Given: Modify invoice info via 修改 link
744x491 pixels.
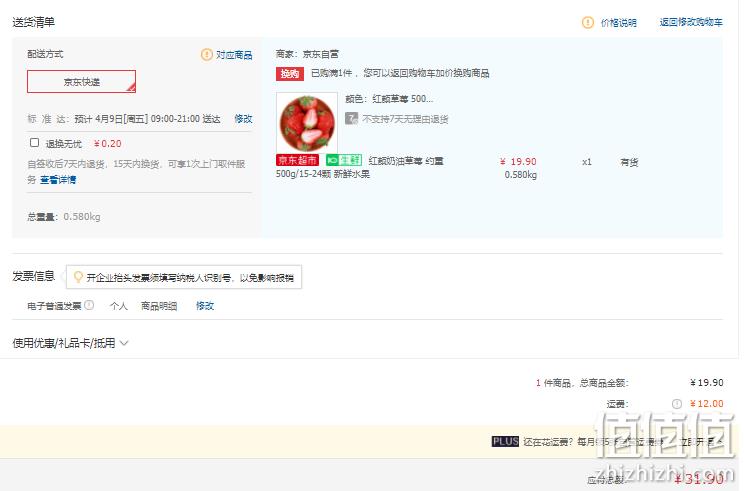Looking at the screenshot, I should (x=205, y=306).
